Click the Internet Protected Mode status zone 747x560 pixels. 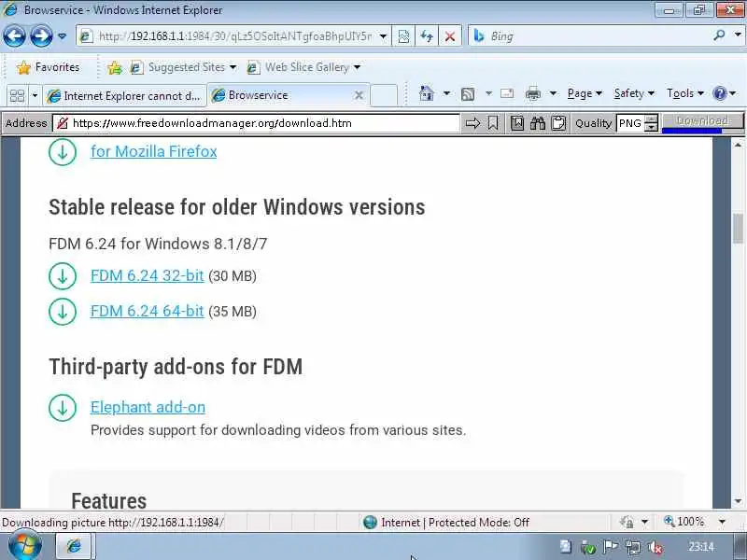pos(445,523)
